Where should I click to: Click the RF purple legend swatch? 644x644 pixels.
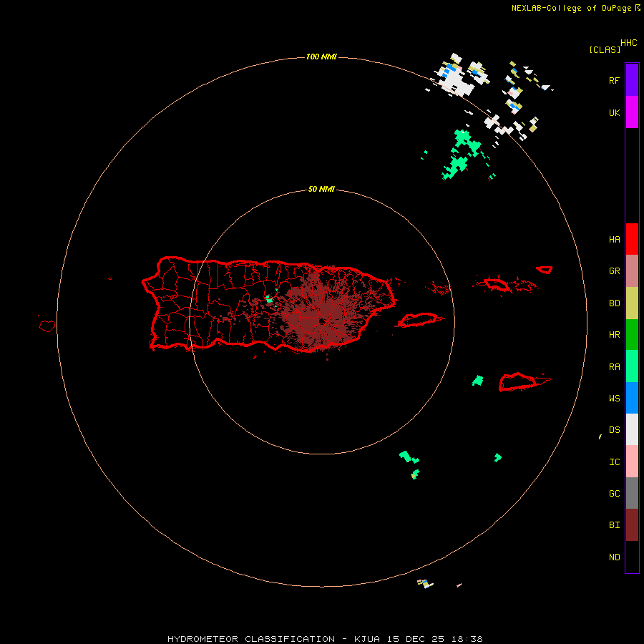[632, 80]
